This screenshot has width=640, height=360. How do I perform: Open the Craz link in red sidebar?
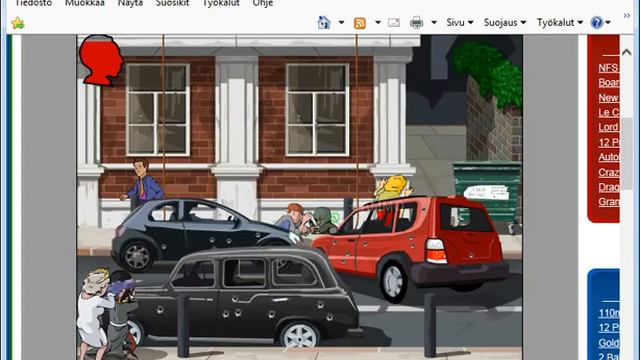click(608, 172)
